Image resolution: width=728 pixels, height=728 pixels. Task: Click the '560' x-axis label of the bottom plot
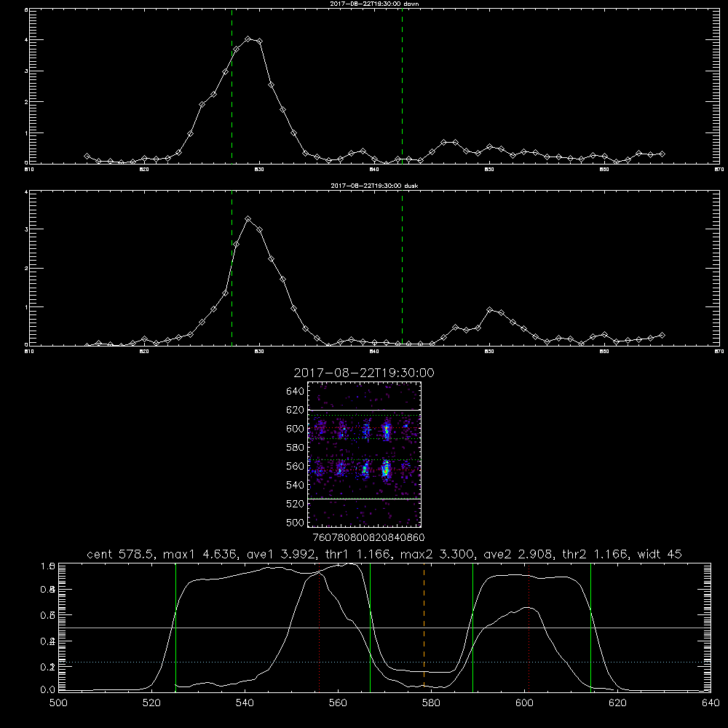click(338, 703)
